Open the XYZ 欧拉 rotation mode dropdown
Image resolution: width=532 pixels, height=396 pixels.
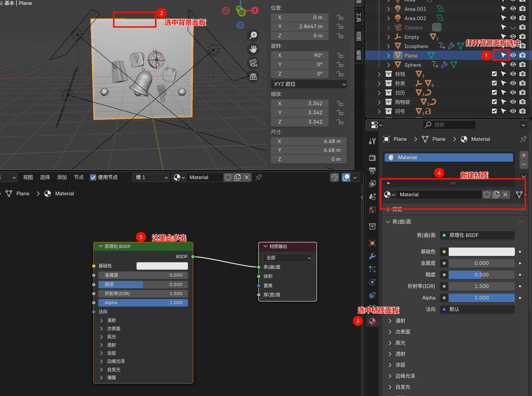tap(309, 84)
